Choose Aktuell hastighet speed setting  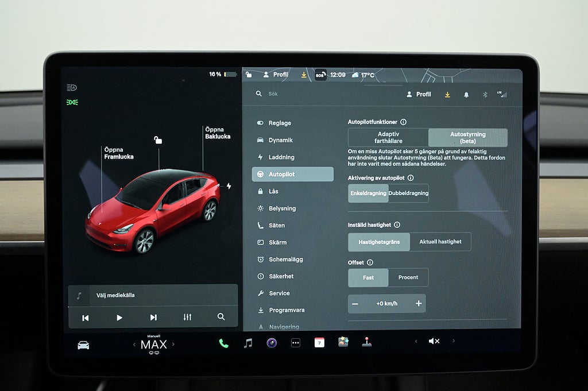pyautogui.click(x=440, y=242)
